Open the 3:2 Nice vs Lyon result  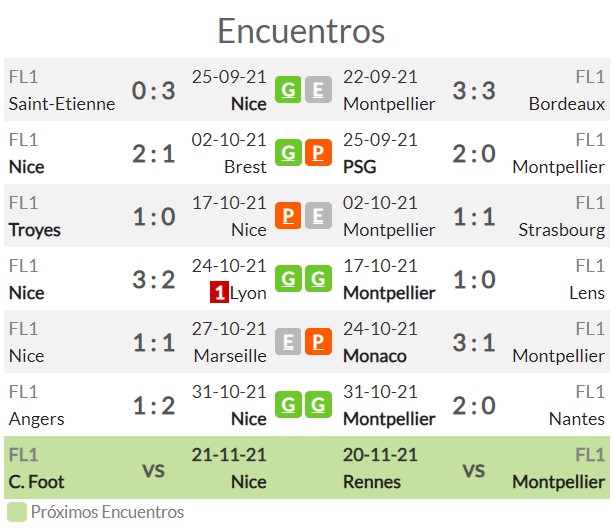pos(154,280)
